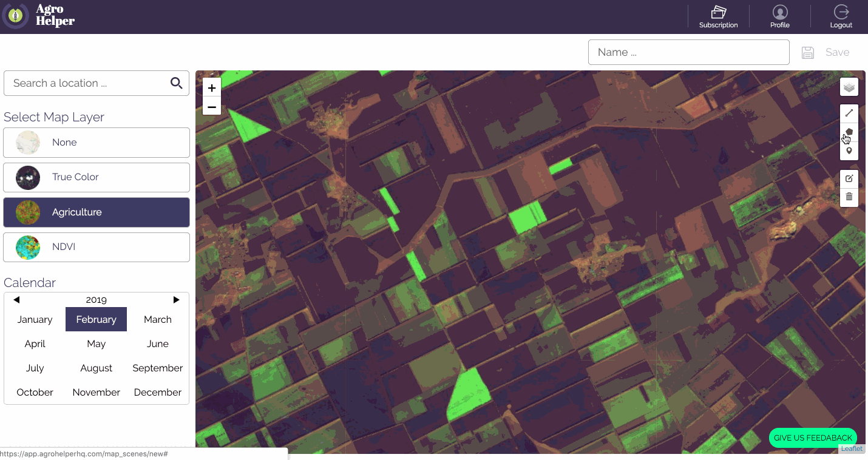The width and height of the screenshot is (868, 460).
Task: Click the search magnifying glass icon
Action: click(x=177, y=83)
